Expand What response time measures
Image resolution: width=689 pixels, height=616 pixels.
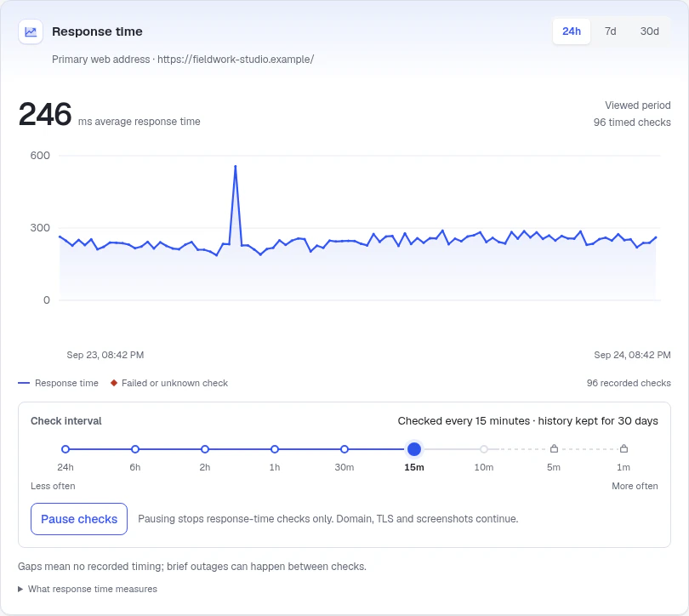pos(88,589)
